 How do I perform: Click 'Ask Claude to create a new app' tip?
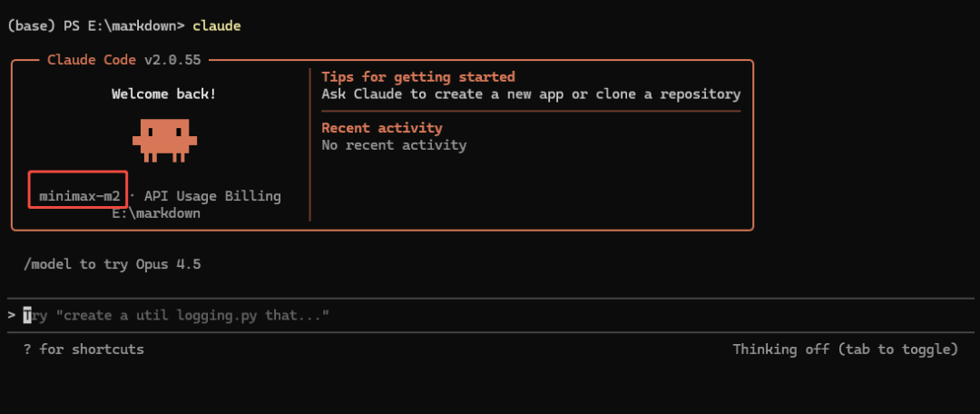coord(531,94)
